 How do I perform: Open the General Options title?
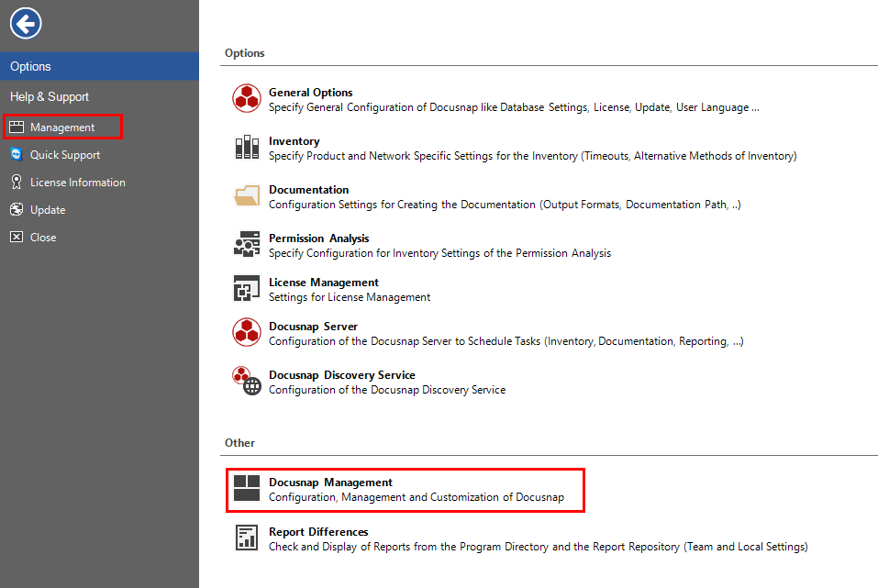(311, 93)
